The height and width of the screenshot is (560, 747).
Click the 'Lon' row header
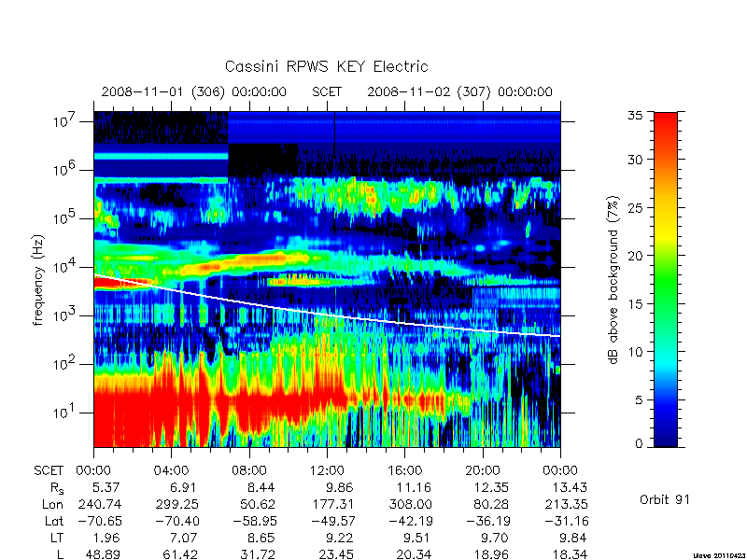point(53,504)
